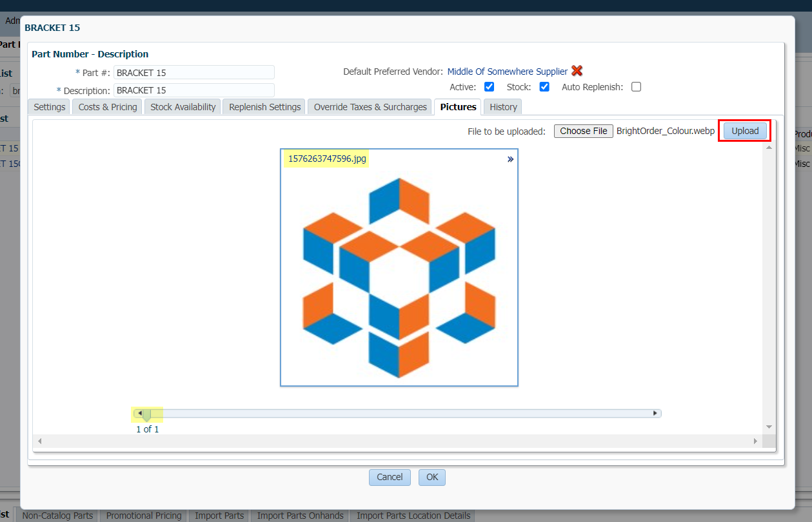This screenshot has width=812, height=522.
Task: Click the picture slider left arrow
Action: click(139, 413)
